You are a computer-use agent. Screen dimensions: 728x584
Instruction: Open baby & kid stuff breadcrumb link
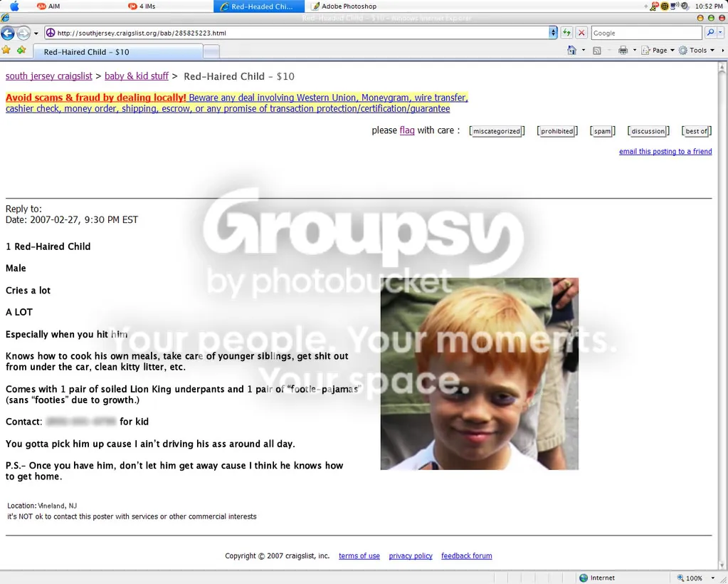pyautogui.click(x=137, y=76)
